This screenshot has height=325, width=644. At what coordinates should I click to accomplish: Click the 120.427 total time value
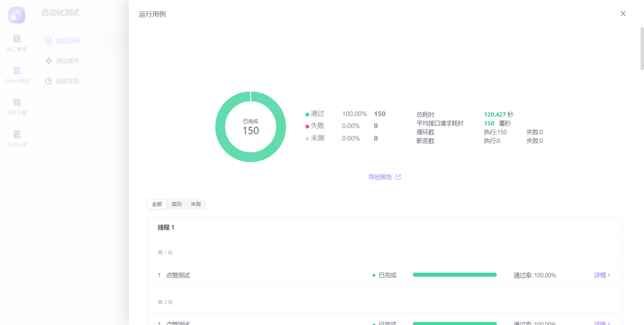pos(495,115)
